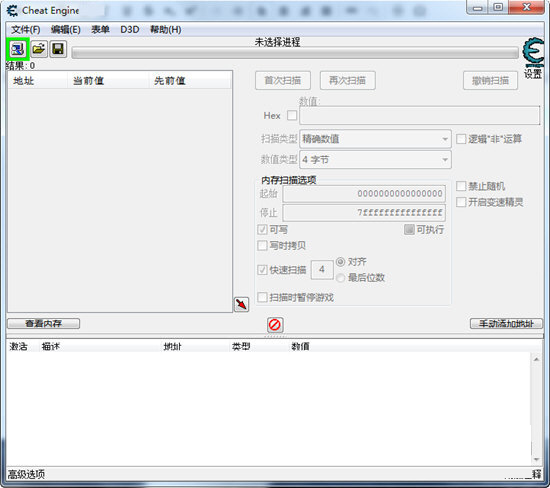Click the 数值 input field

click(420, 115)
